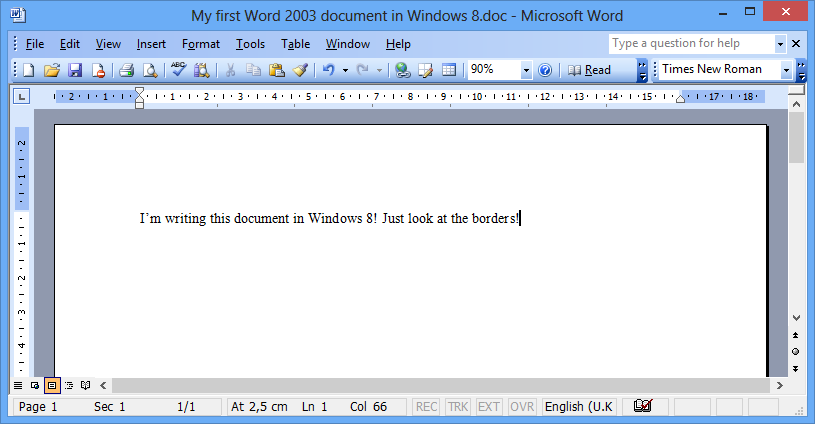Screen dimensions: 815x424
Task: Click the horizontal scrollbar left arrow
Action: (x=103, y=386)
